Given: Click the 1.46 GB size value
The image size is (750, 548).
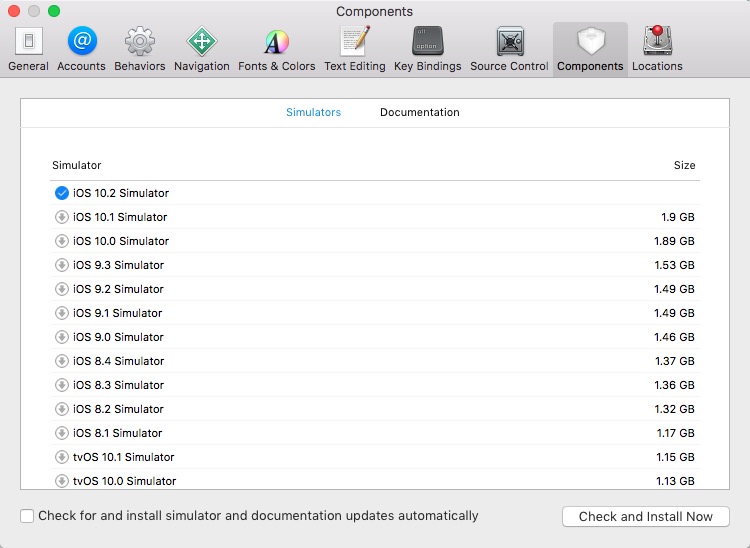Looking at the screenshot, I should (674, 337).
